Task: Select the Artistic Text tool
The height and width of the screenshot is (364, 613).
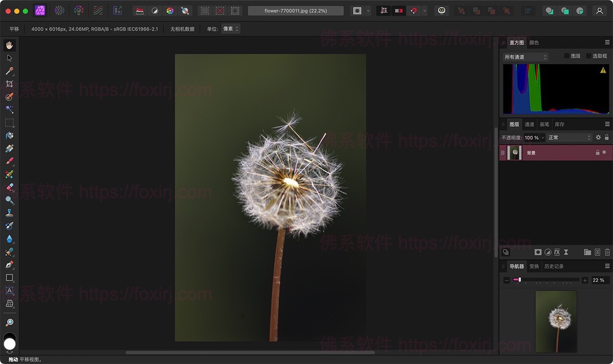Action: 9,290
